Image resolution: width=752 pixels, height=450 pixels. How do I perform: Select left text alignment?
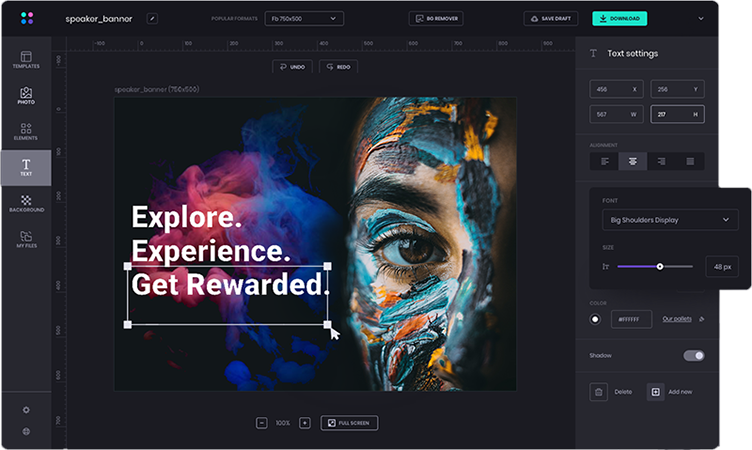pyautogui.click(x=604, y=161)
